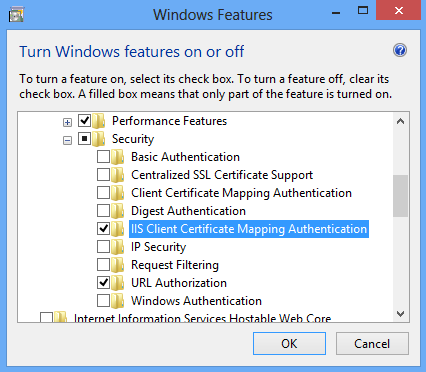Click the Windows Features title bar icon
The width and height of the screenshot is (426, 372).
click(16, 15)
